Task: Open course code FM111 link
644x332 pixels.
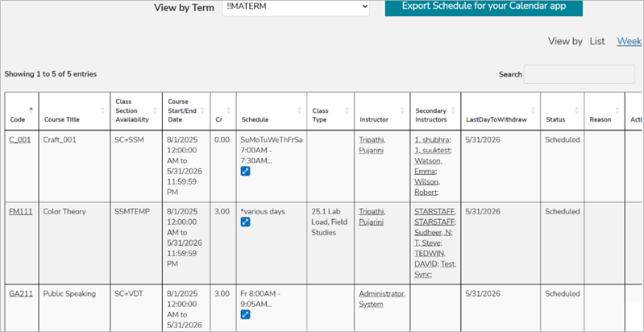Action: pos(20,211)
